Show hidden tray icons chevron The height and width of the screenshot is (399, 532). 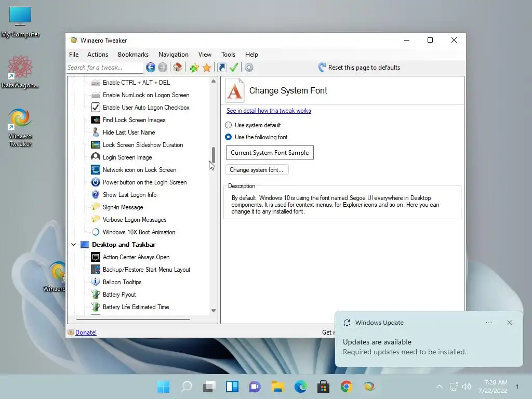tap(440, 387)
